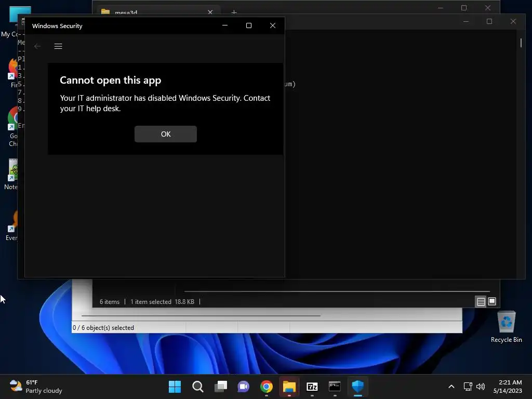Click the Windows Security shield taskbar icon
Image resolution: width=532 pixels, height=399 pixels.
click(x=357, y=387)
